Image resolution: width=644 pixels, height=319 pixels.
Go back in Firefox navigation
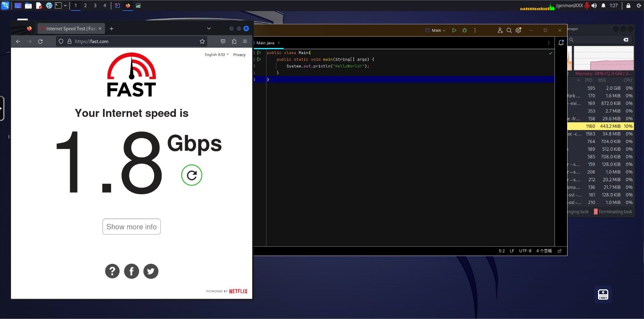point(18,41)
